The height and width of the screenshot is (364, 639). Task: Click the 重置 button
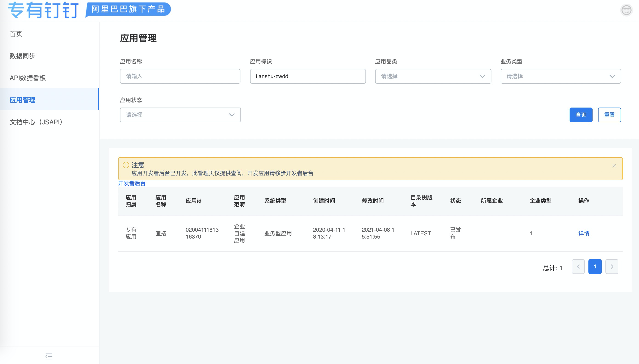[x=609, y=115]
